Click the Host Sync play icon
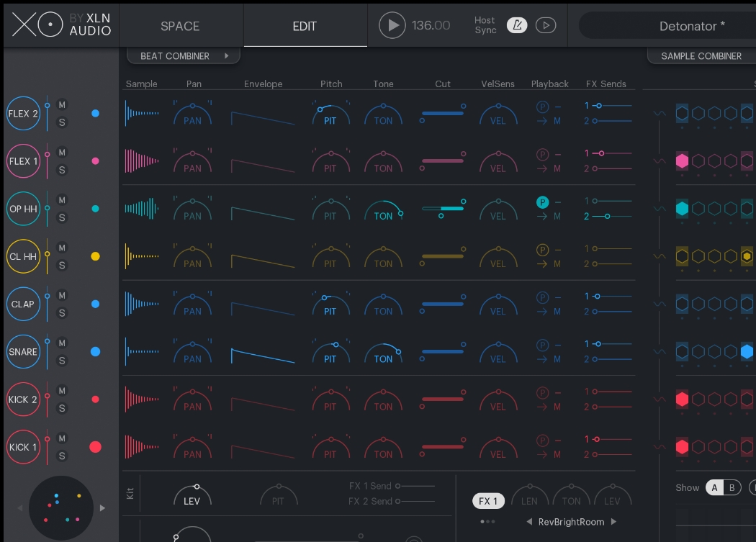This screenshot has height=542, width=756. [x=546, y=25]
